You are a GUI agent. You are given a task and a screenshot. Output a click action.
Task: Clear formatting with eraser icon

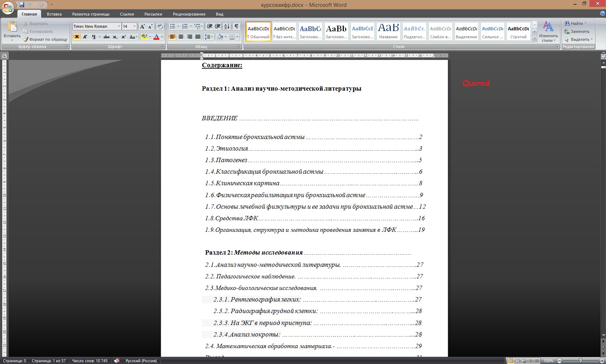[160, 26]
